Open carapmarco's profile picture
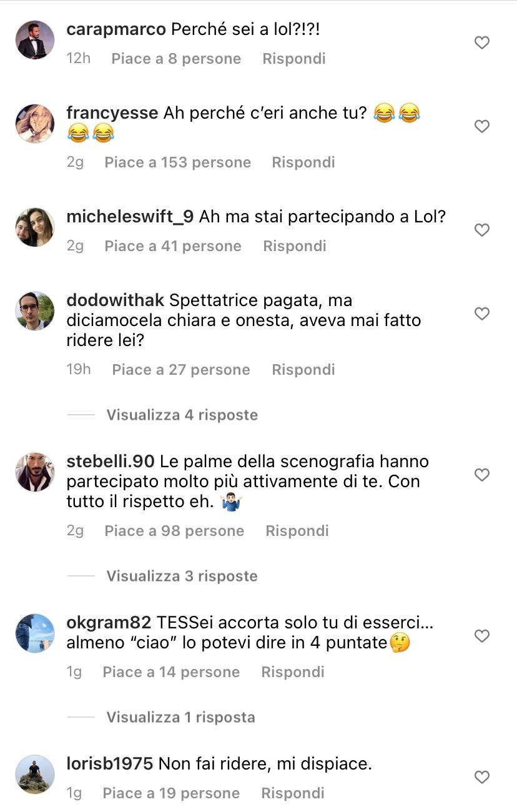 (35, 40)
